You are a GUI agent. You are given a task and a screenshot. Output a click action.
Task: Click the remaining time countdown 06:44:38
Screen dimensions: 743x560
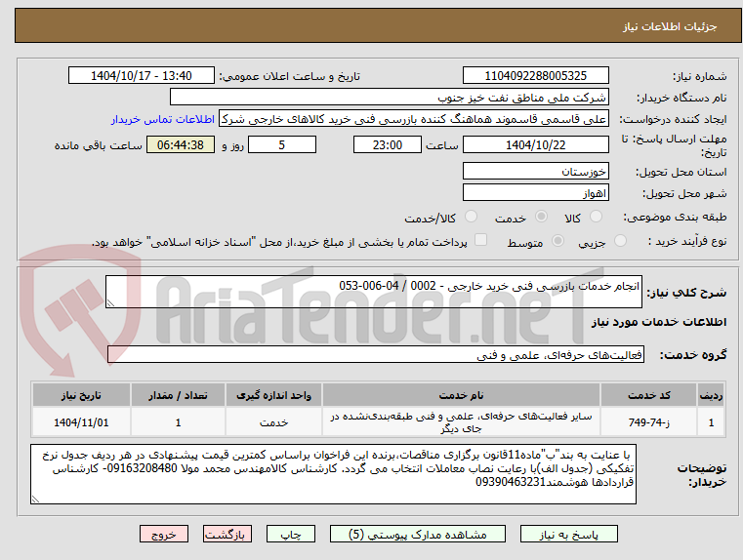tap(180, 144)
